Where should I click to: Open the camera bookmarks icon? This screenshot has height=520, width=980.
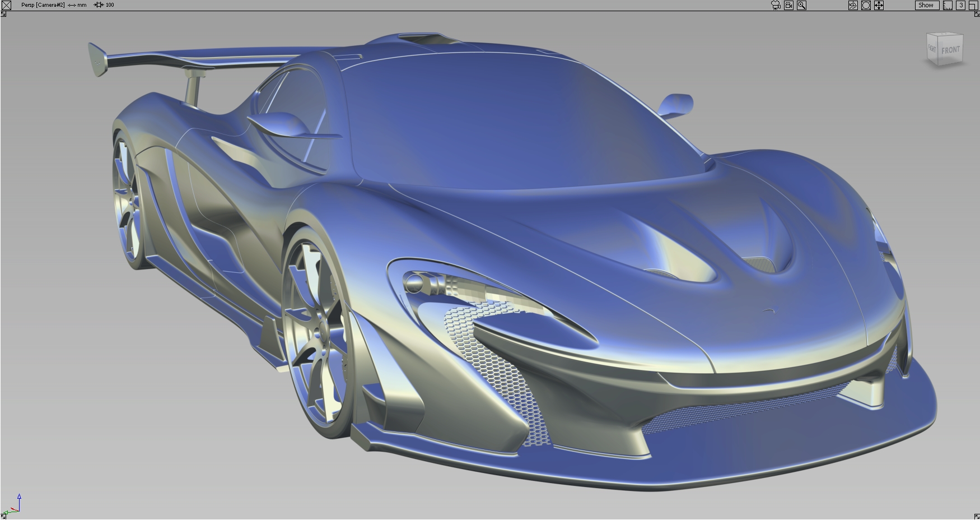point(788,5)
